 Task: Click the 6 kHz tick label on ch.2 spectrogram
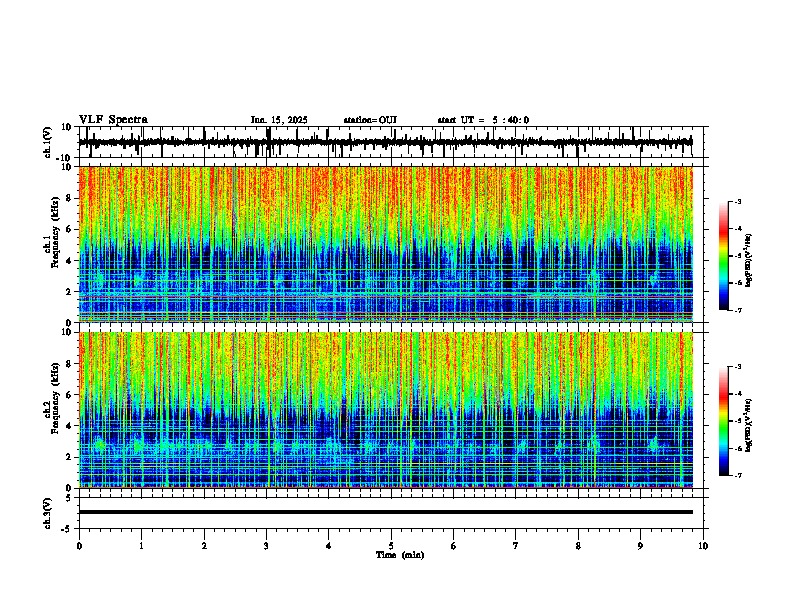pyautogui.click(x=69, y=395)
